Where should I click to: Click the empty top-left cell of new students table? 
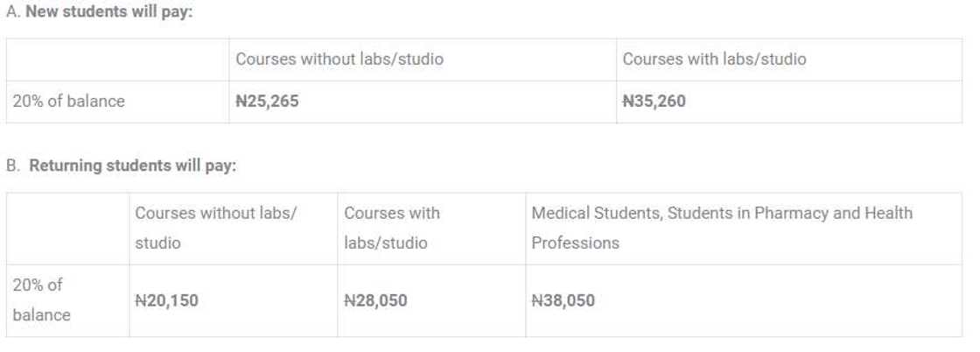(x=117, y=60)
